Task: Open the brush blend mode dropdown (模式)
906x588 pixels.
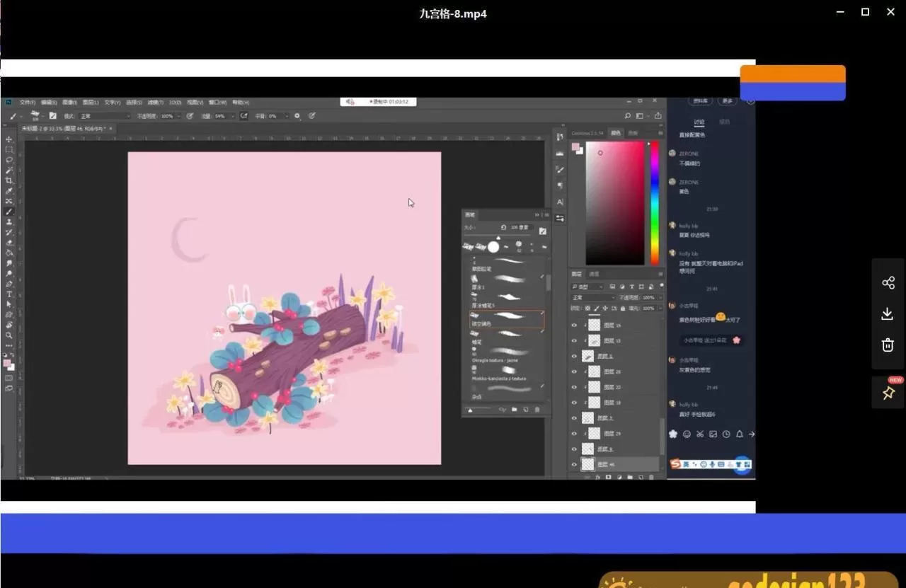Action: 104,116
